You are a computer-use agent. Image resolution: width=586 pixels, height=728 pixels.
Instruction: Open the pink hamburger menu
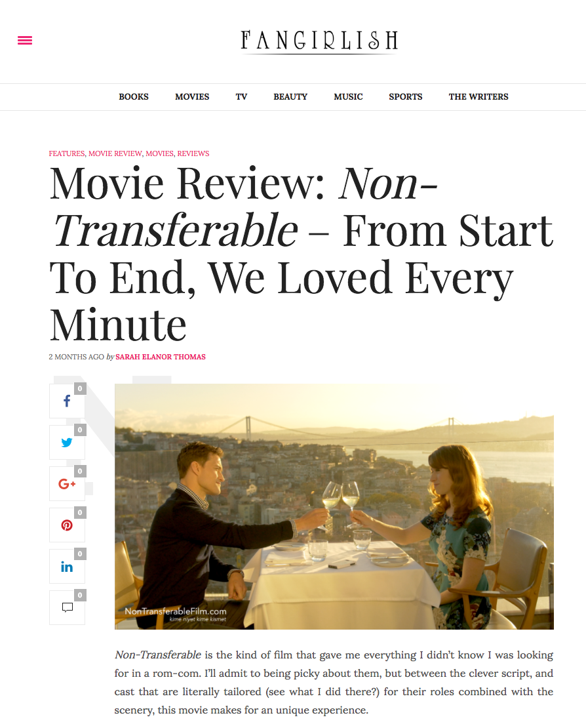pos(25,41)
